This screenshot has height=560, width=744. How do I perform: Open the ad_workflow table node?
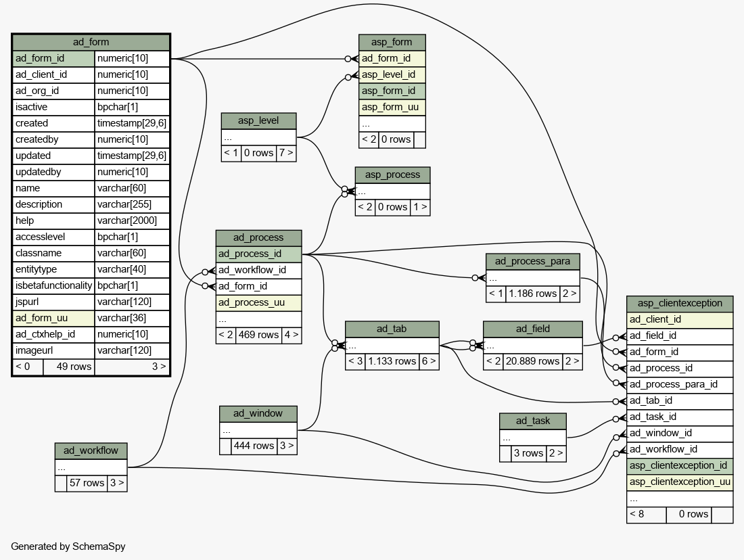pyautogui.click(x=91, y=450)
